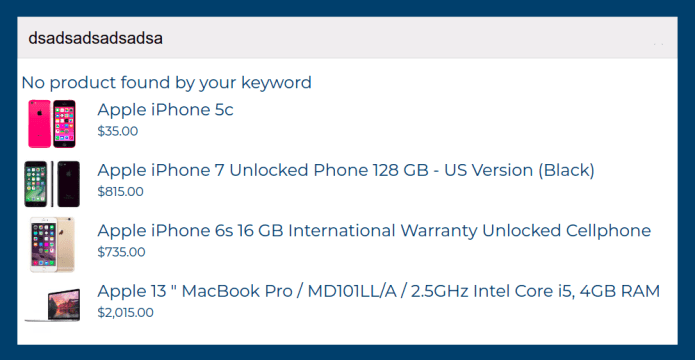Click the No product found message
Screen dimensions: 695x360
167,82
